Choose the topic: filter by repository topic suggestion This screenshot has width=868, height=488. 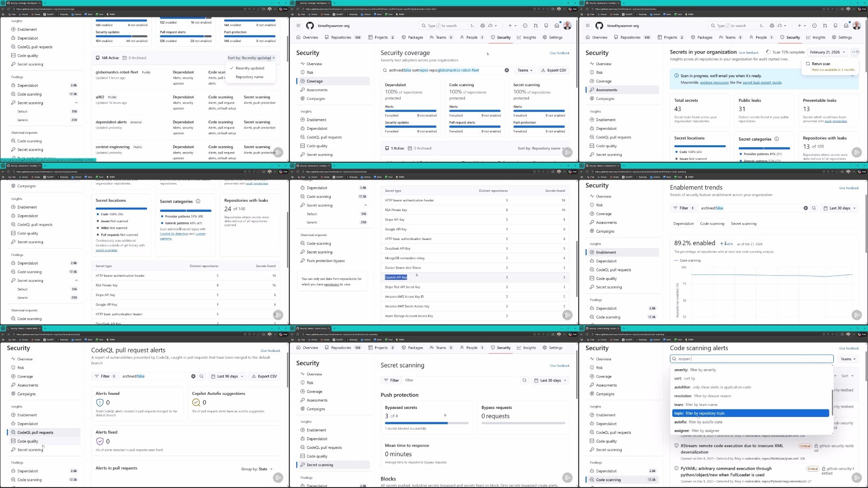(750, 413)
